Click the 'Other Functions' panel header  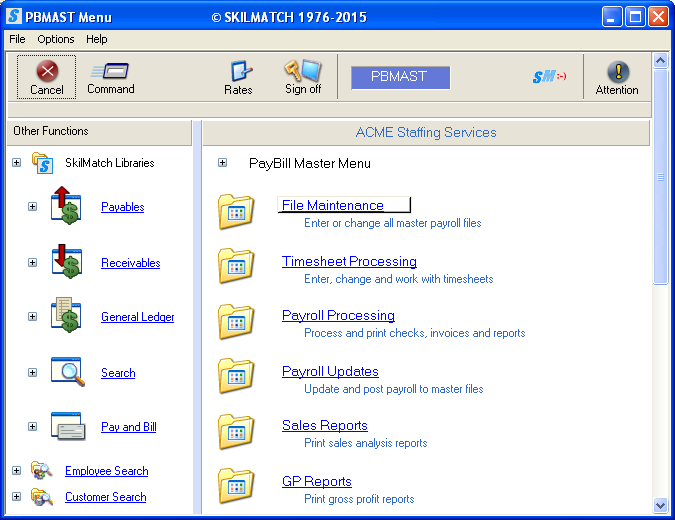[99, 131]
